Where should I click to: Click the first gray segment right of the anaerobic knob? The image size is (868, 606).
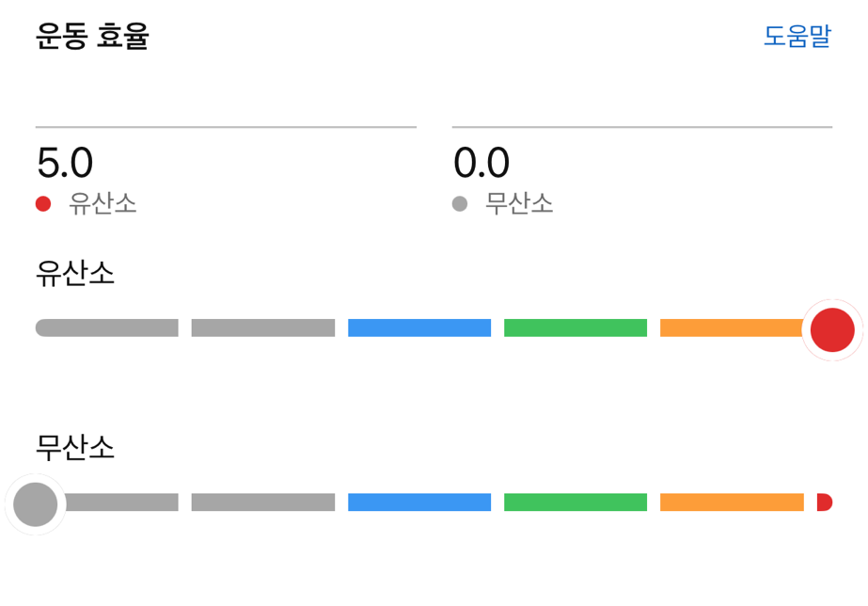click(x=120, y=502)
